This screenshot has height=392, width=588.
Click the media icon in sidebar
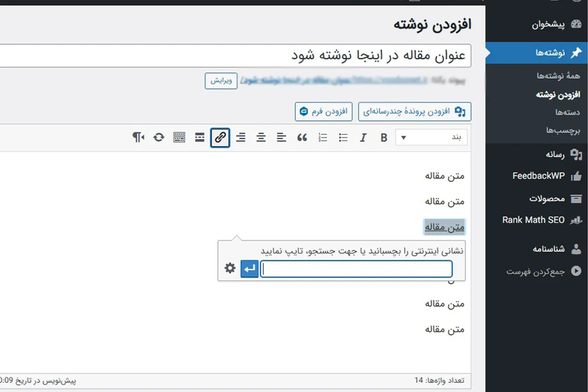577,155
